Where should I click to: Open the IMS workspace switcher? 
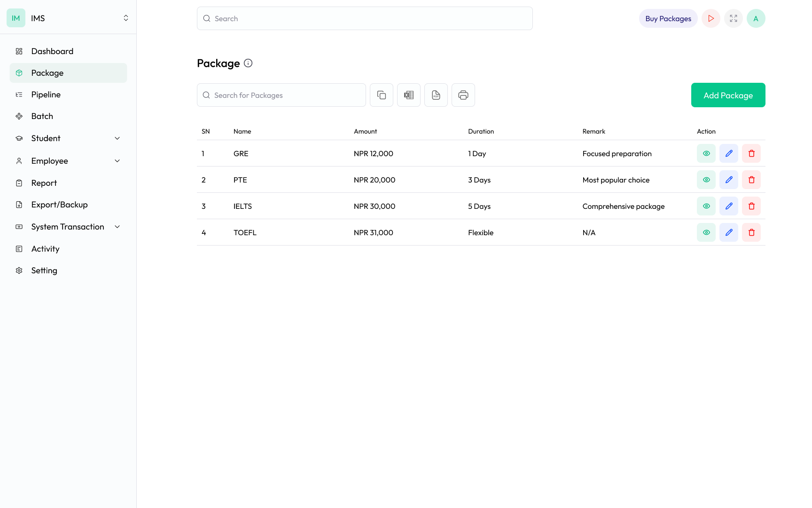pyautogui.click(x=126, y=18)
